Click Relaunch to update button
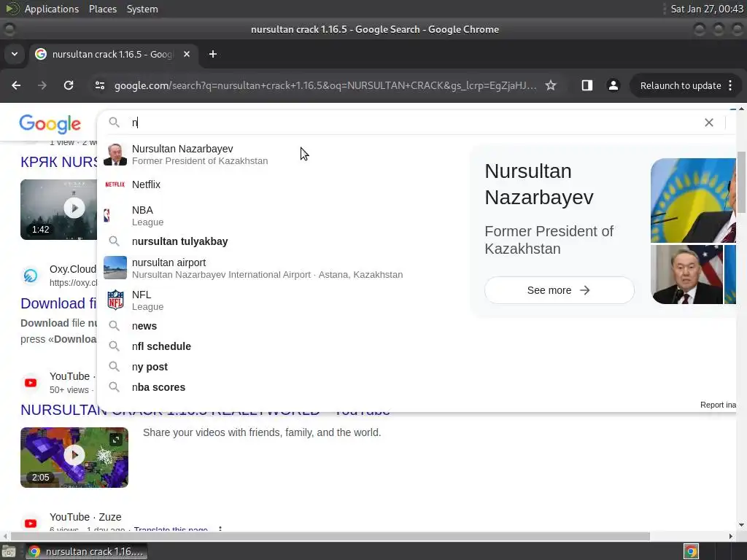Viewport: 747px width, 560px height. click(681, 86)
